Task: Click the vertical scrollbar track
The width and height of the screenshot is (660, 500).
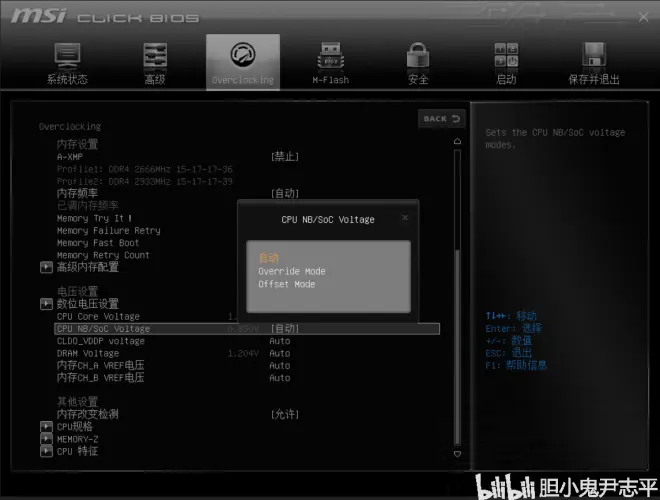Action: point(458,297)
